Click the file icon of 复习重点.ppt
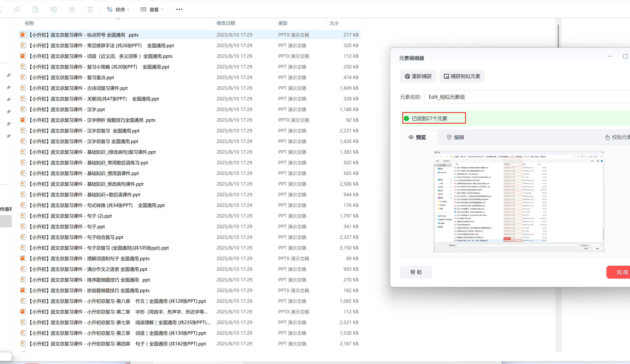This screenshot has height=364, width=630. tap(23, 77)
